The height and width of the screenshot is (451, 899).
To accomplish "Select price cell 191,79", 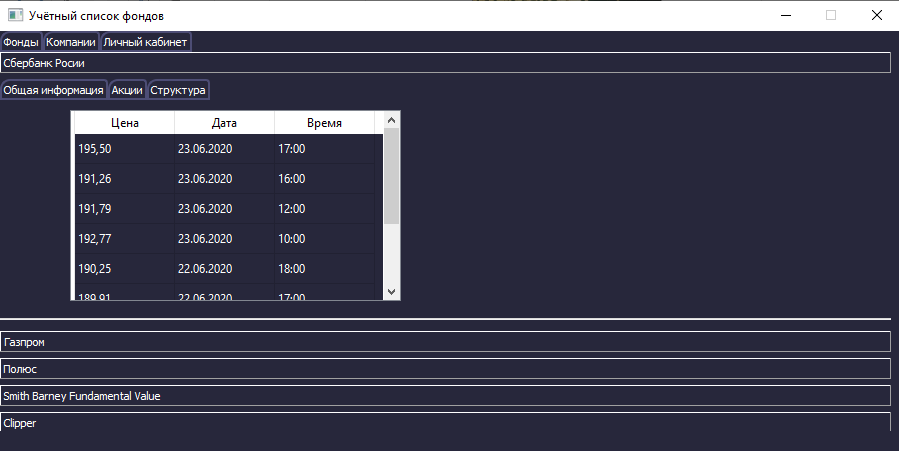I will point(124,209).
